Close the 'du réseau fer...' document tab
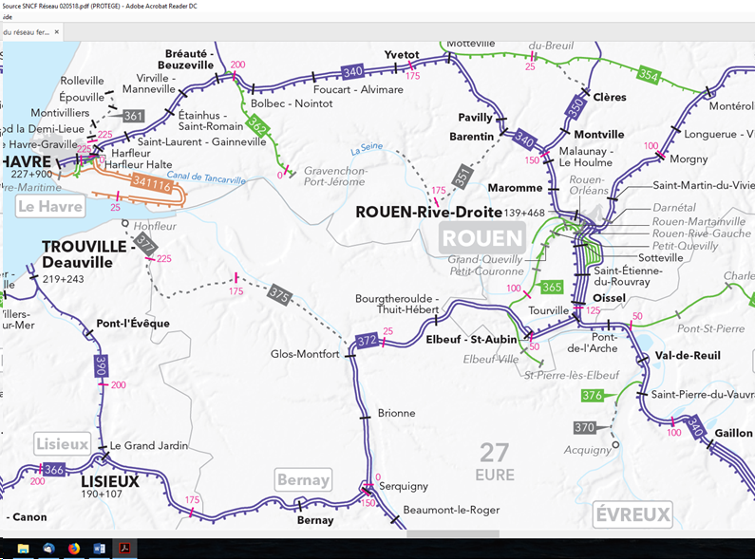755x560 pixels. point(57,32)
